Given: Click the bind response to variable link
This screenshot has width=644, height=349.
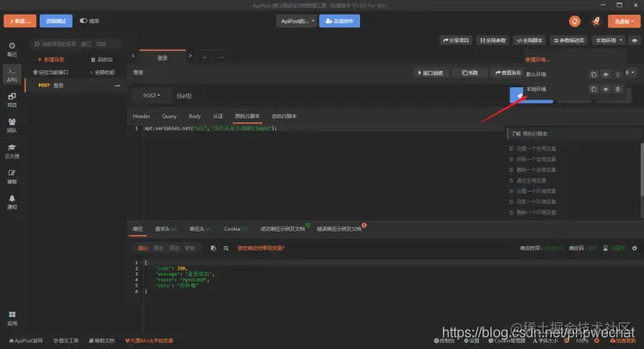Looking at the screenshot, I should tap(261, 248).
